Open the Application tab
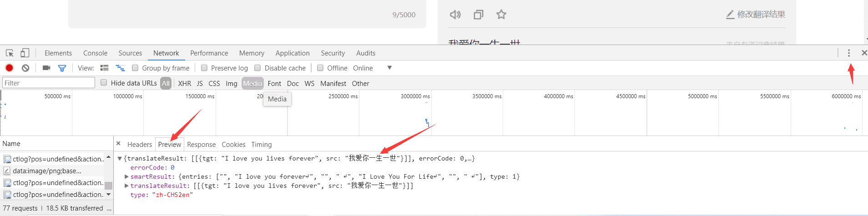Viewport: 868px width, 216px height. 293,53
